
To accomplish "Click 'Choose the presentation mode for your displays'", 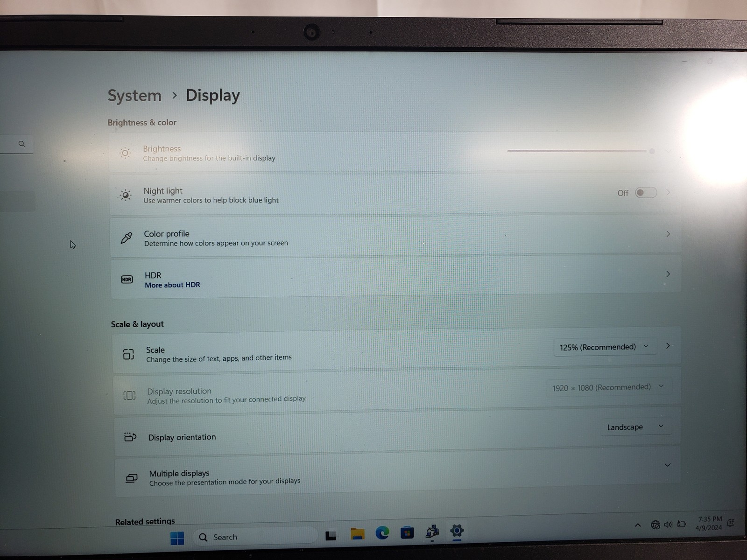I will (225, 482).
